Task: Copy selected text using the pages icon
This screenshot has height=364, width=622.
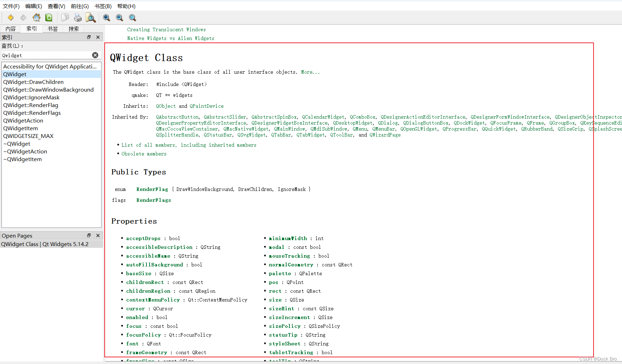Action: [x=65, y=18]
